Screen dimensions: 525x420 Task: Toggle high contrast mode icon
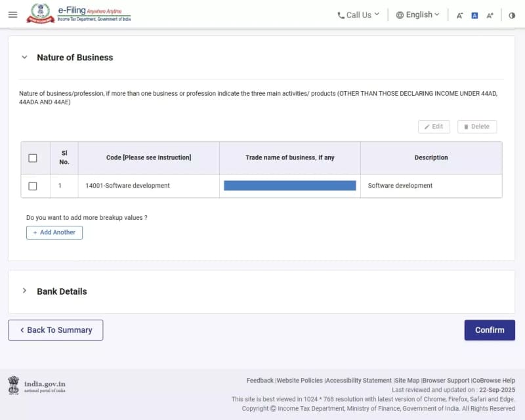(512, 15)
